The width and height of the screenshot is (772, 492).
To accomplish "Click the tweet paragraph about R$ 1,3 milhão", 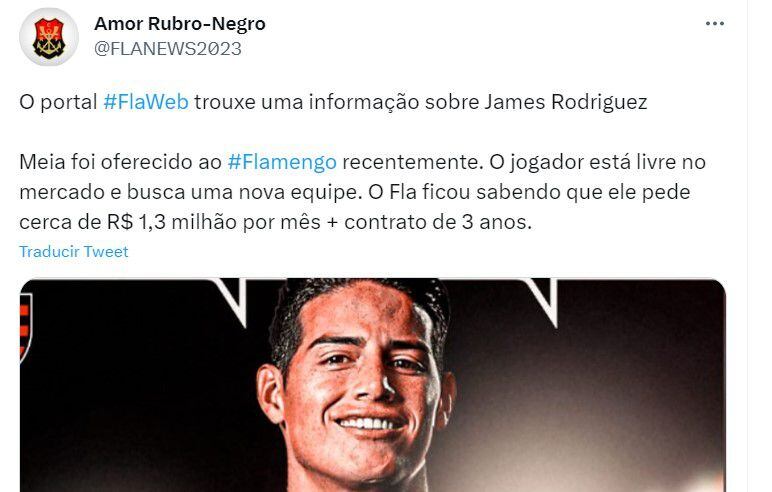I will [x=363, y=192].
